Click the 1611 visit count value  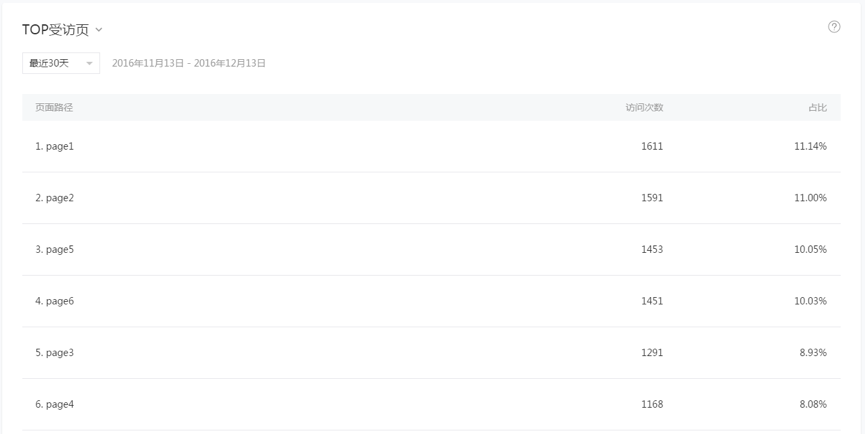(x=652, y=146)
